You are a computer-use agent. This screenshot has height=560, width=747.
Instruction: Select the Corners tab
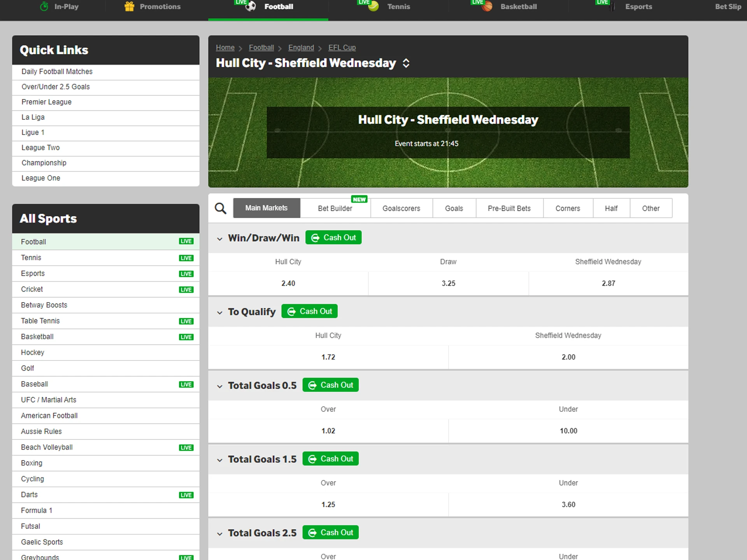click(x=566, y=208)
